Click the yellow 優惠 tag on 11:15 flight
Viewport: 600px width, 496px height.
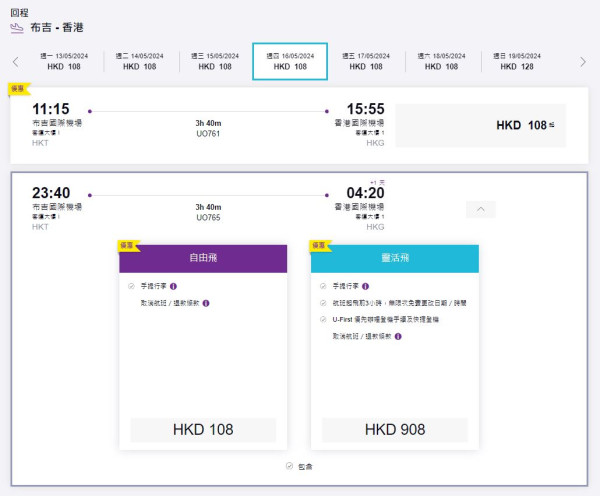pyautogui.click(x=18, y=89)
